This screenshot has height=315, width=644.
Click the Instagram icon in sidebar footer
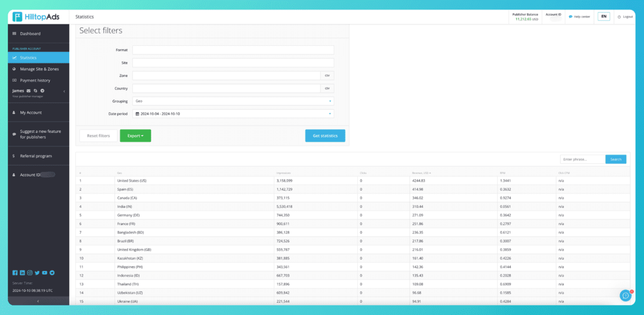pyautogui.click(x=30, y=273)
